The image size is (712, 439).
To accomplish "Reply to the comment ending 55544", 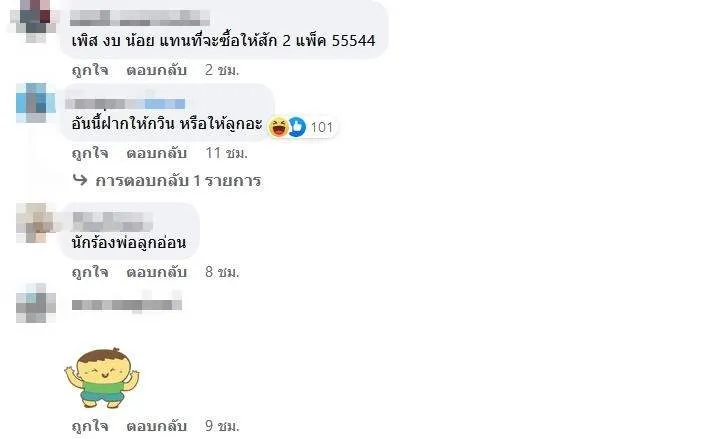I will coord(157,70).
